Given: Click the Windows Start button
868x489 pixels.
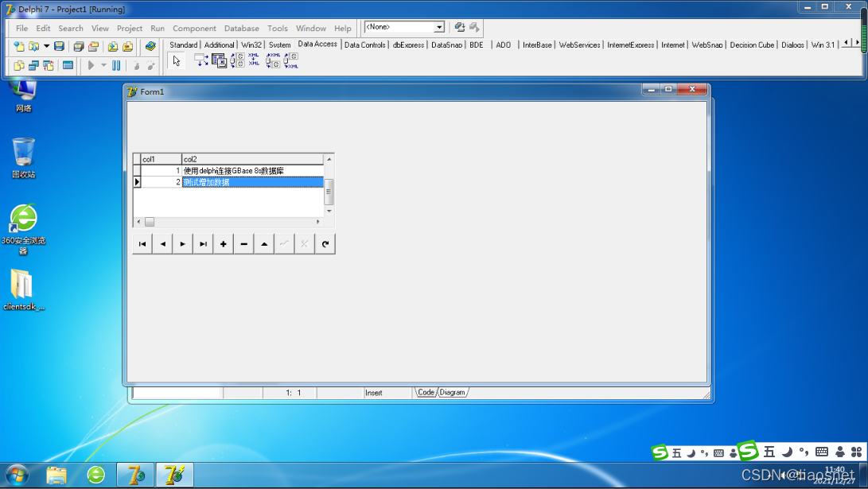Looking at the screenshot, I should 18,475.
